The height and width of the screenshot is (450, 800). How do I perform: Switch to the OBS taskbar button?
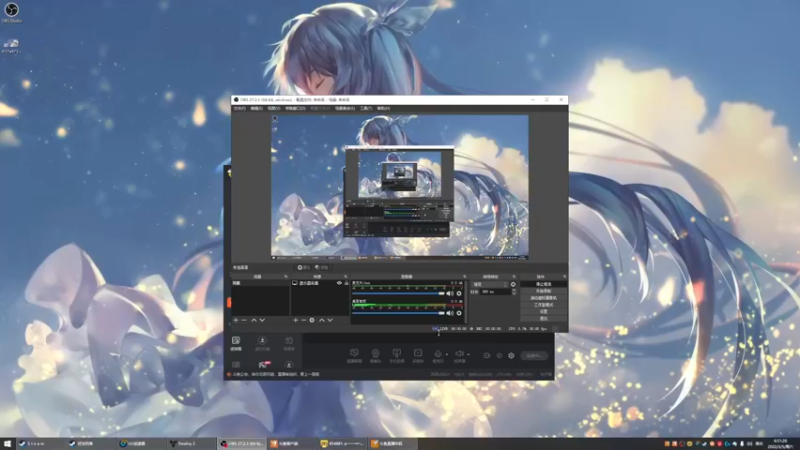[242, 444]
